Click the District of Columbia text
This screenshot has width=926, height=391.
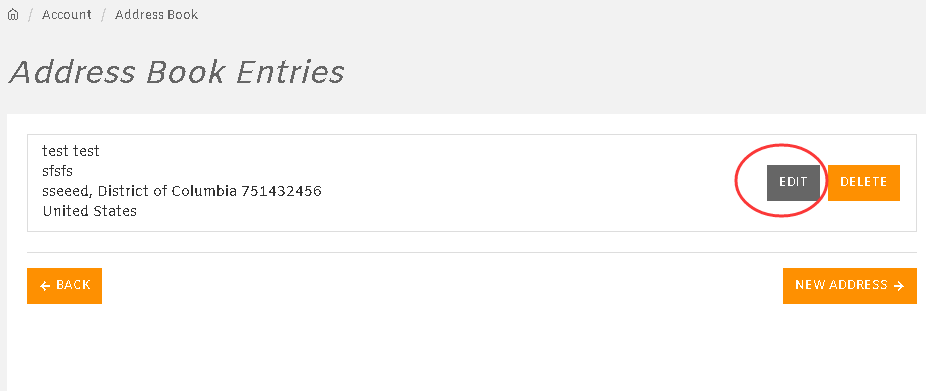168,191
